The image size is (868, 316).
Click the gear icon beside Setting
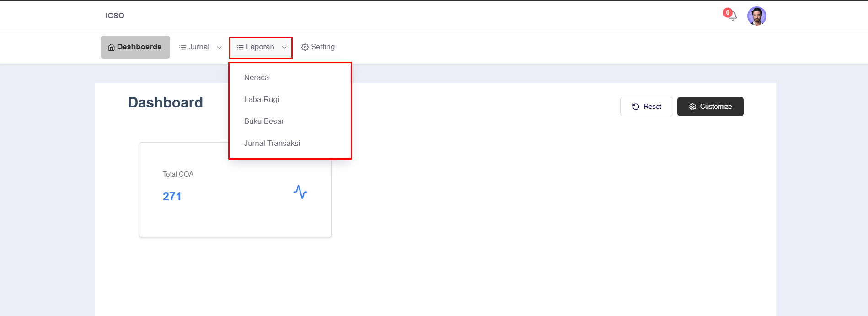point(305,47)
